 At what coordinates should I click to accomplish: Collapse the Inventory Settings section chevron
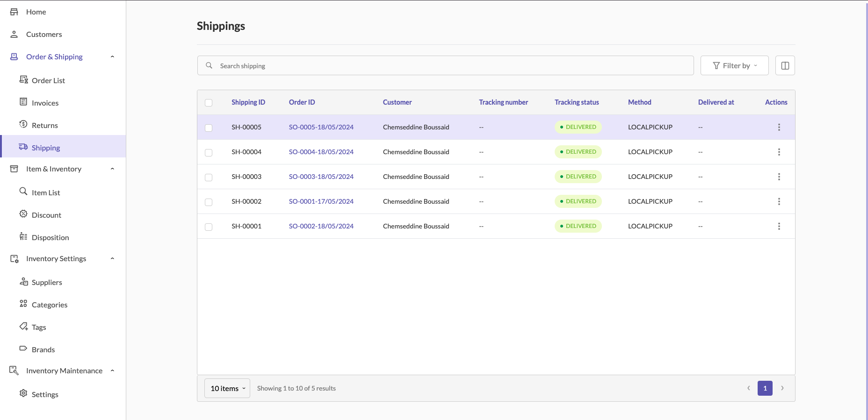(112, 258)
